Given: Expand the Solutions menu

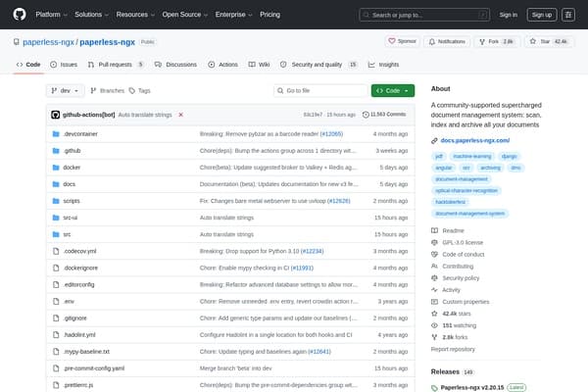Looking at the screenshot, I should click(91, 15).
